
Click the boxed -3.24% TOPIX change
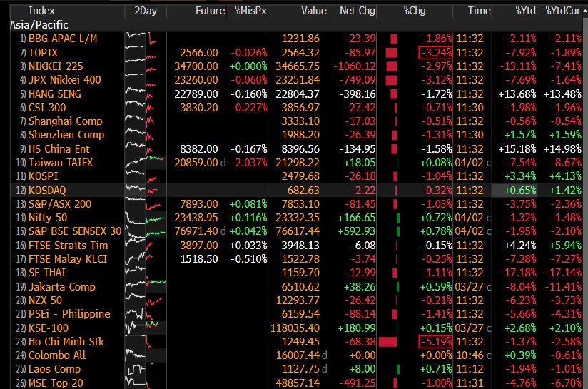(x=435, y=53)
